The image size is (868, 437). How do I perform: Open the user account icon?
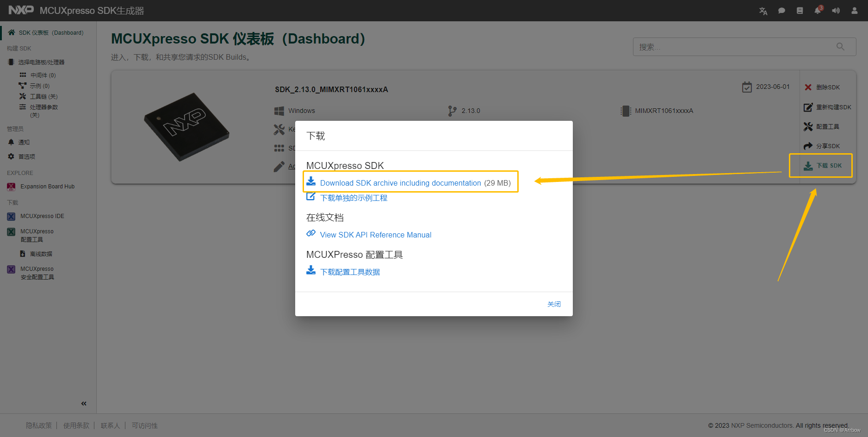855,11
